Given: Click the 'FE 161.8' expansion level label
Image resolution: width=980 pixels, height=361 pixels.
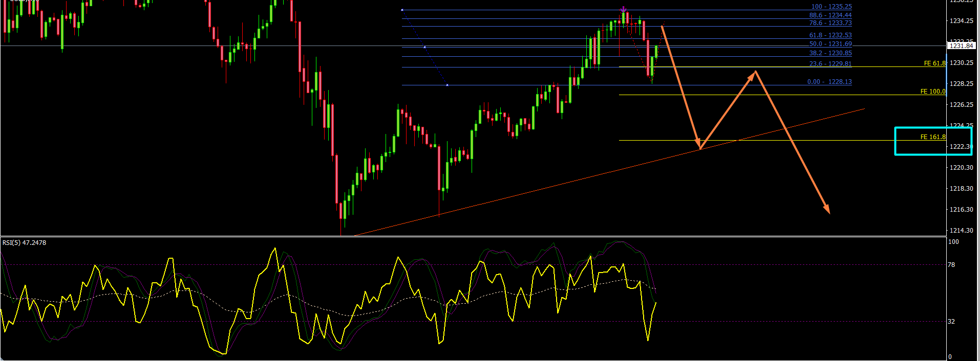Looking at the screenshot, I should point(933,137).
